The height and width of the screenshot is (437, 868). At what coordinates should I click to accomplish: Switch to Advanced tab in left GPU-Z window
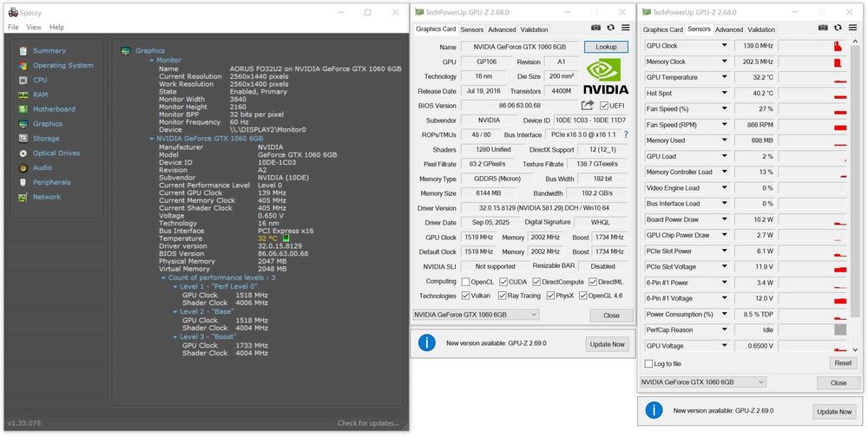tap(502, 29)
